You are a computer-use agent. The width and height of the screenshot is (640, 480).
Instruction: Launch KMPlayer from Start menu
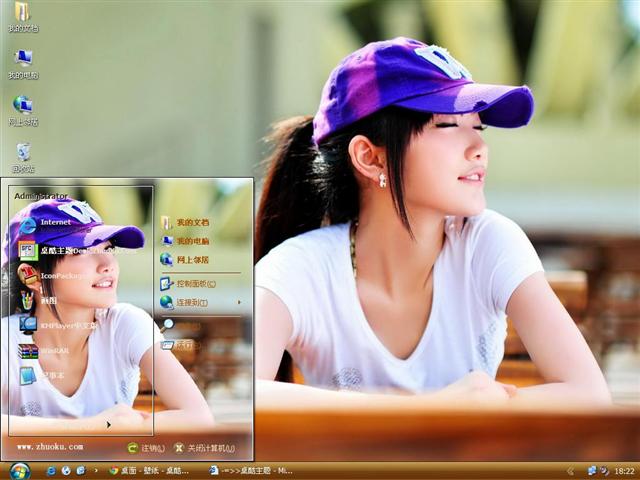pos(58,325)
